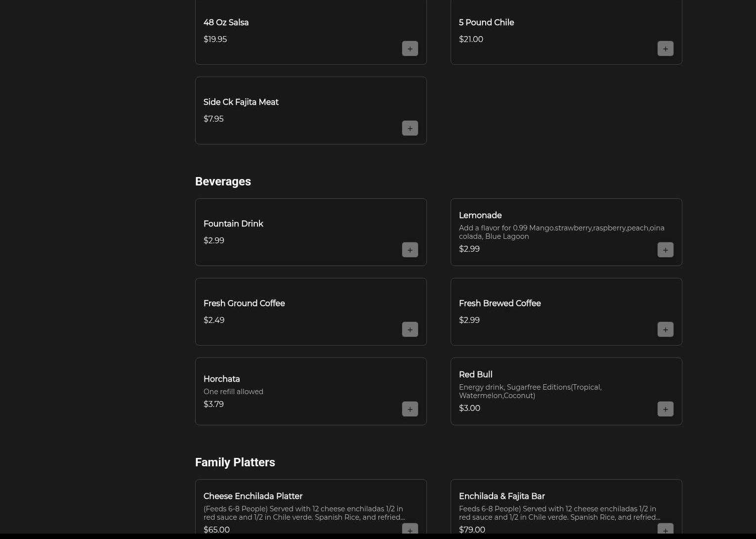Open the Horchata item title

221,379
